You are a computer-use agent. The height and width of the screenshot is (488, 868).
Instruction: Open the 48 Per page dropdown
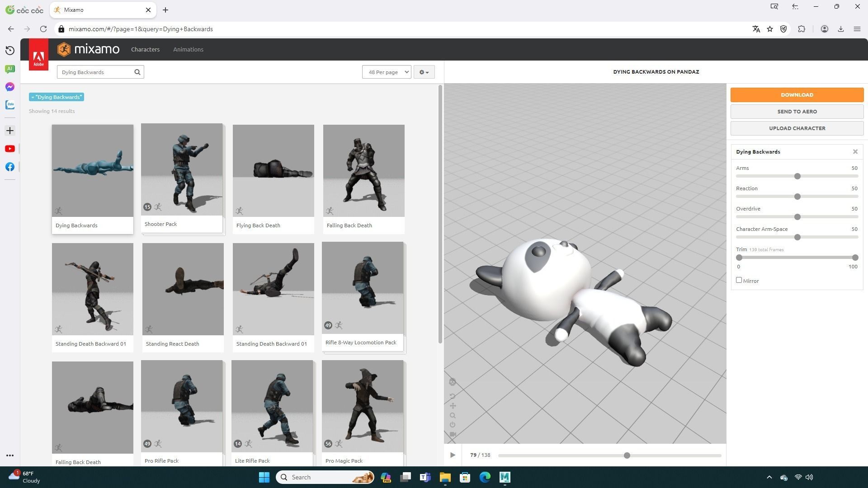(x=387, y=72)
